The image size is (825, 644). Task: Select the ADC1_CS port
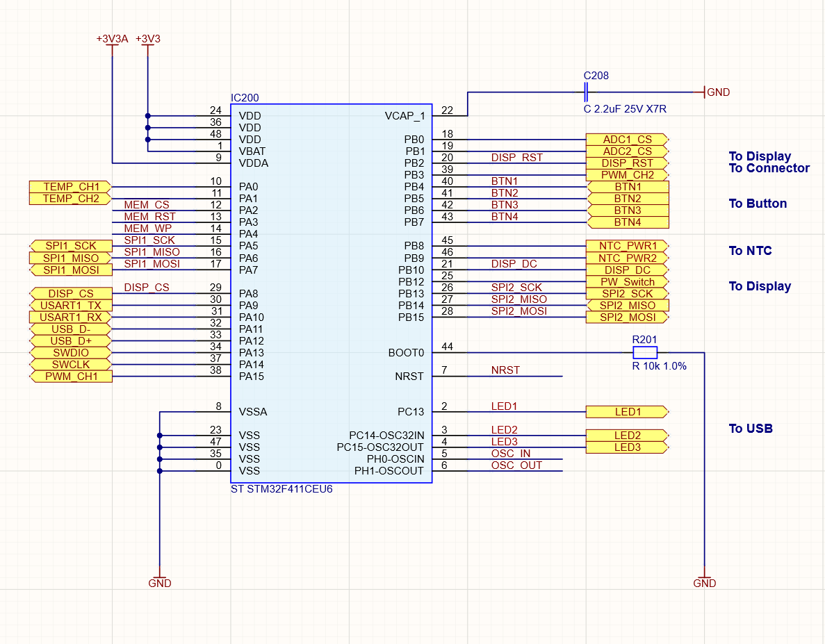click(x=627, y=140)
